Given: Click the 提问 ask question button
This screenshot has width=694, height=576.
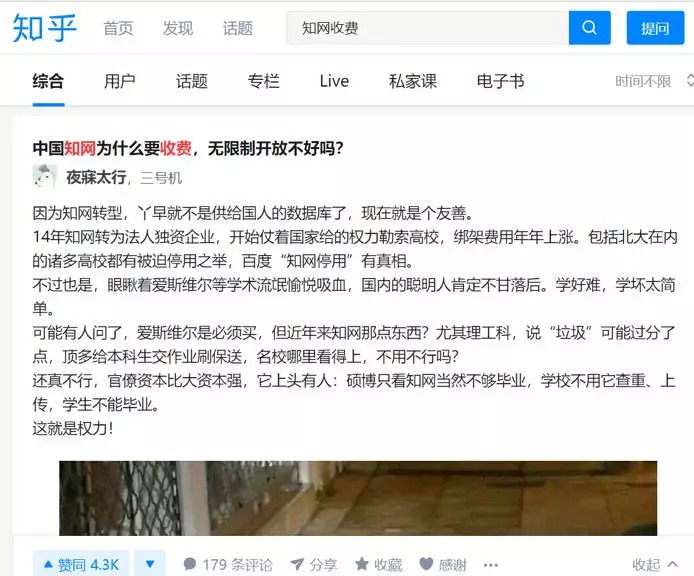Looking at the screenshot, I should point(655,28).
